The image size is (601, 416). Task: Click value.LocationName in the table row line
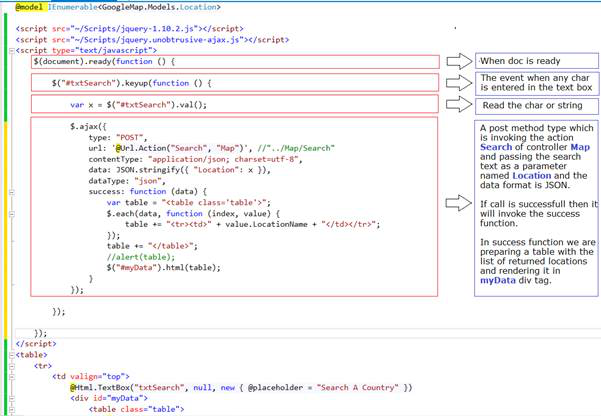point(266,224)
